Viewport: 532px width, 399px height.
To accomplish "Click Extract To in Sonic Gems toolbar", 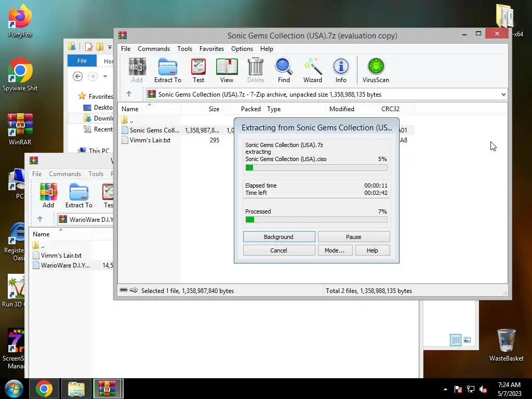I will point(168,70).
